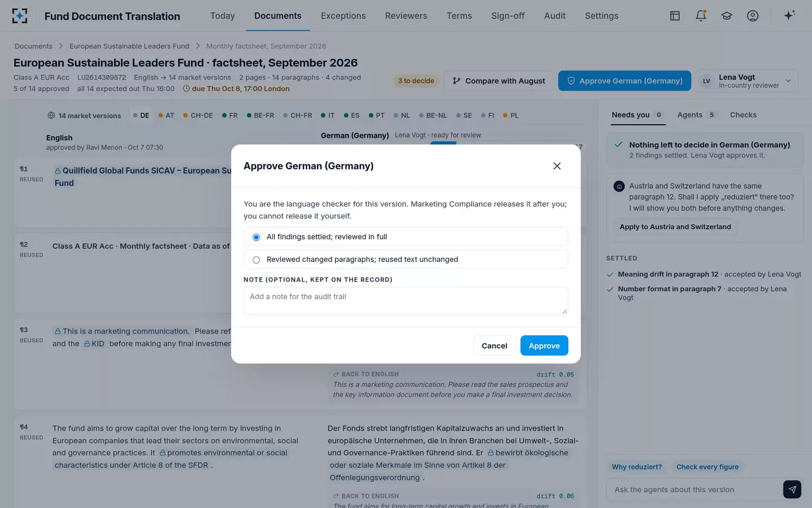Click Approve German (Germany) header button
Image resolution: width=812 pixels, height=508 pixels.
[625, 81]
